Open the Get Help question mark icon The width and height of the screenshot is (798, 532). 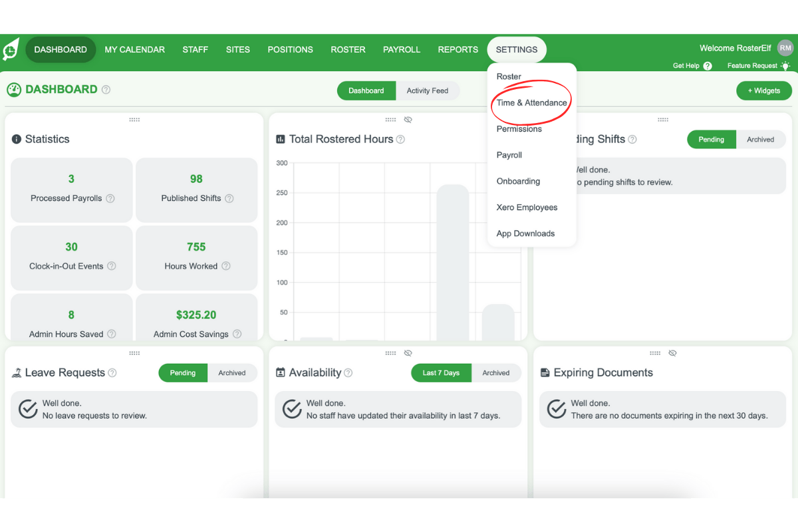click(x=707, y=66)
